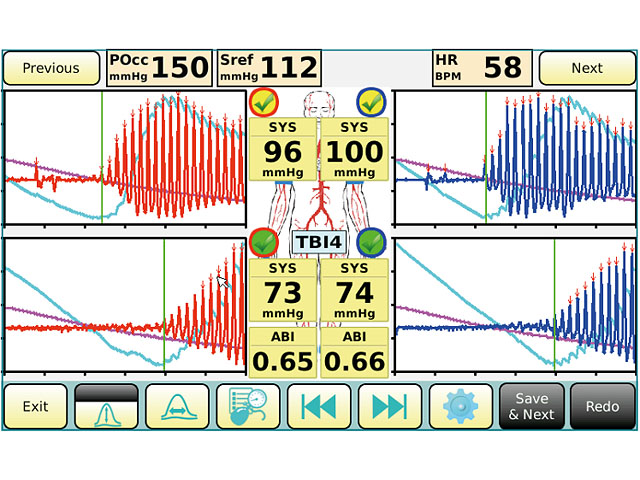
Task: Click the green marker line in upper-right blue graph
Action: [x=486, y=158]
